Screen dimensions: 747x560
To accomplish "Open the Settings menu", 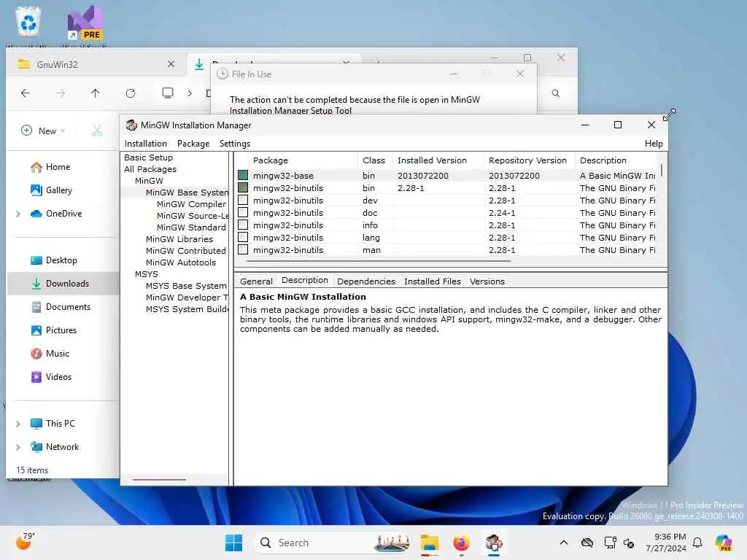I will click(235, 144).
